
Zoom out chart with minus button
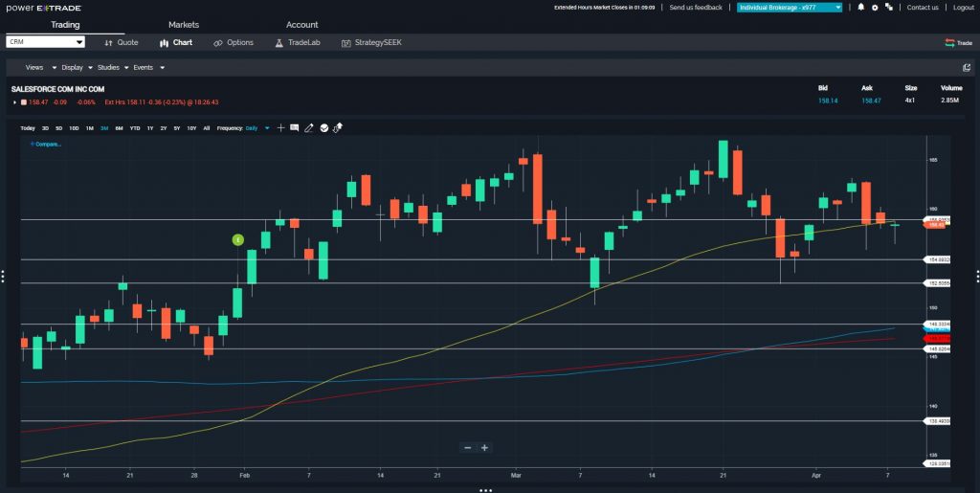pyautogui.click(x=467, y=448)
